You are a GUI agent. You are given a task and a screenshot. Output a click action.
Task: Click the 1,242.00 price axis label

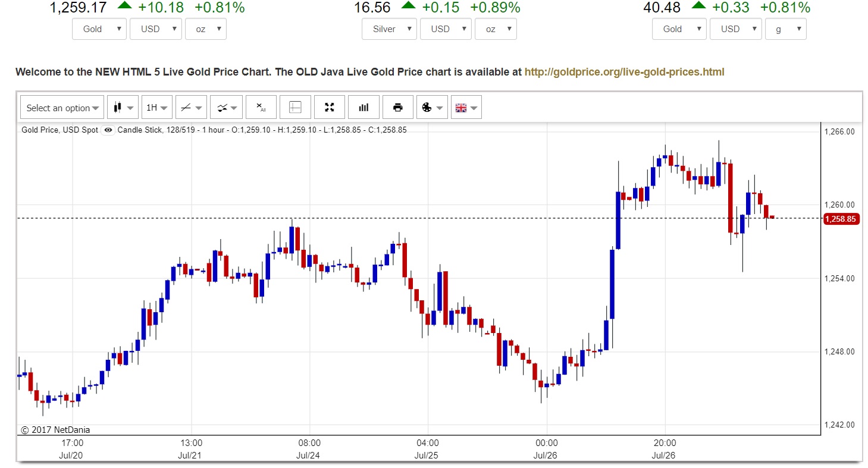(839, 425)
